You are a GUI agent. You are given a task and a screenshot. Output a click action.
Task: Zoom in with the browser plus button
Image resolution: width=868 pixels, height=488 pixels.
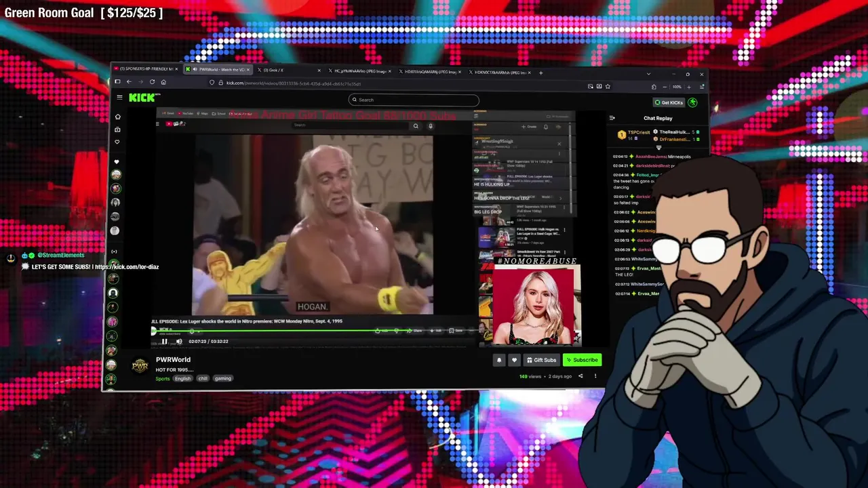tap(689, 87)
